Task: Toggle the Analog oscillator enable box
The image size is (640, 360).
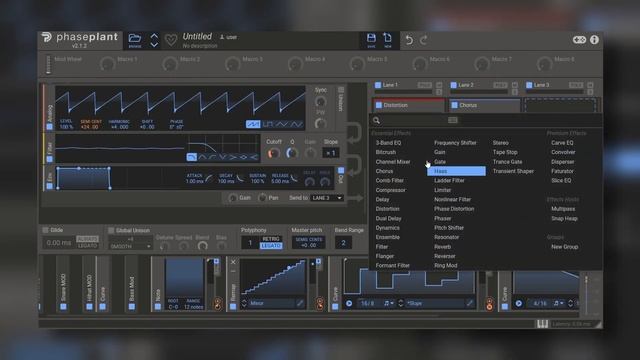Action: [49, 127]
